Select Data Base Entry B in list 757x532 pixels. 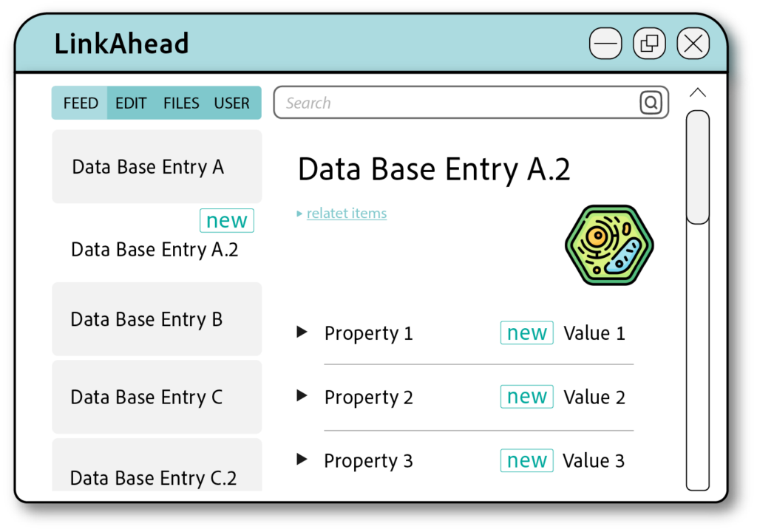156,319
